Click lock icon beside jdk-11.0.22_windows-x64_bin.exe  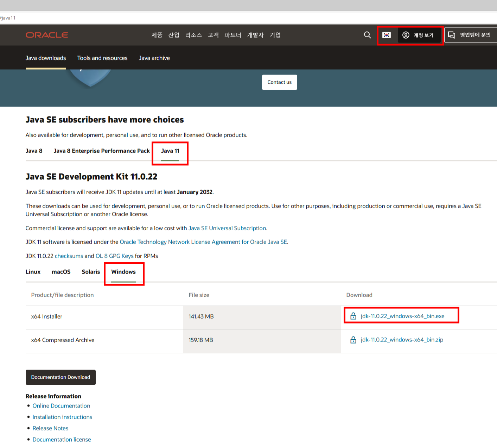coord(353,316)
